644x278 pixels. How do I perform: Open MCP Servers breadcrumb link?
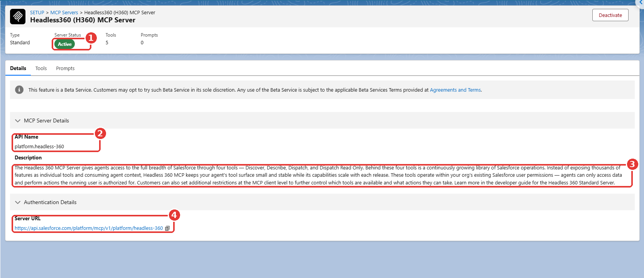pos(64,13)
